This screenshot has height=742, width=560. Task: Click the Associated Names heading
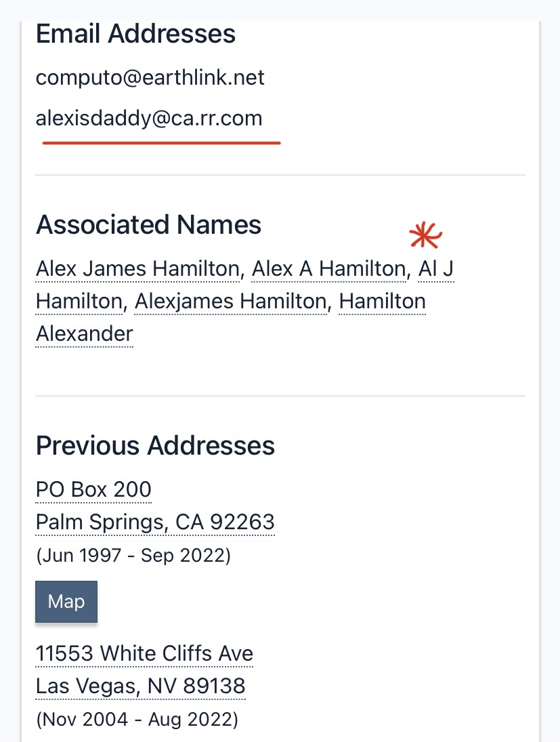pos(148,224)
